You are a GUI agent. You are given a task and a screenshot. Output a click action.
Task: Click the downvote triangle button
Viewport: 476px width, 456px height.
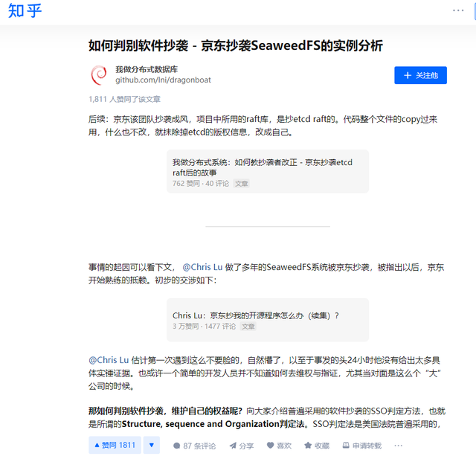click(x=152, y=445)
